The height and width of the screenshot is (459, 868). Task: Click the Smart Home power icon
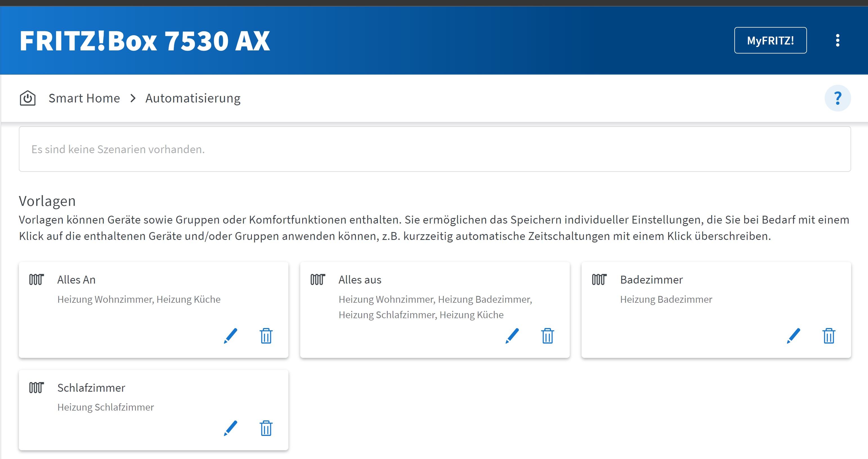point(28,98)
